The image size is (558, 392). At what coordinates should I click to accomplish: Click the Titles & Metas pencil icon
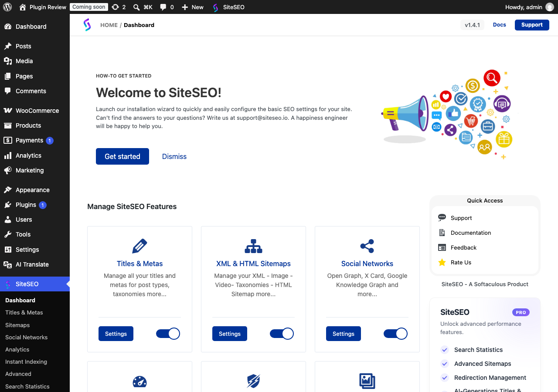[139, 246]
